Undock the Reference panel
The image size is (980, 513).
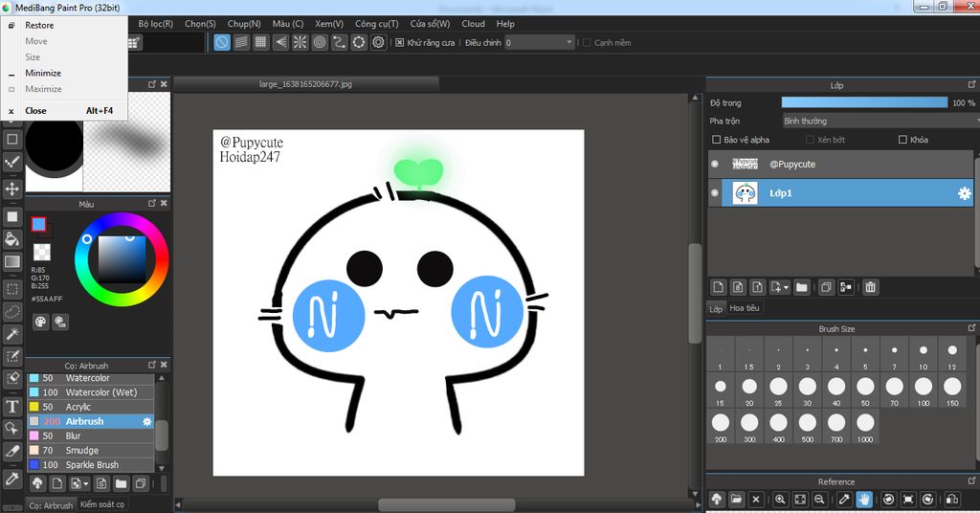972,481
